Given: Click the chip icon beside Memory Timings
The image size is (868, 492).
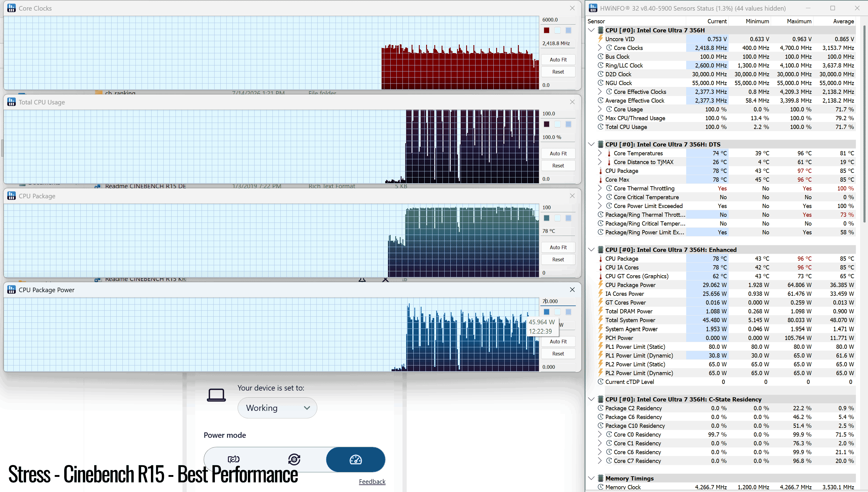Looking at the screenshot, I should (600, 478).
